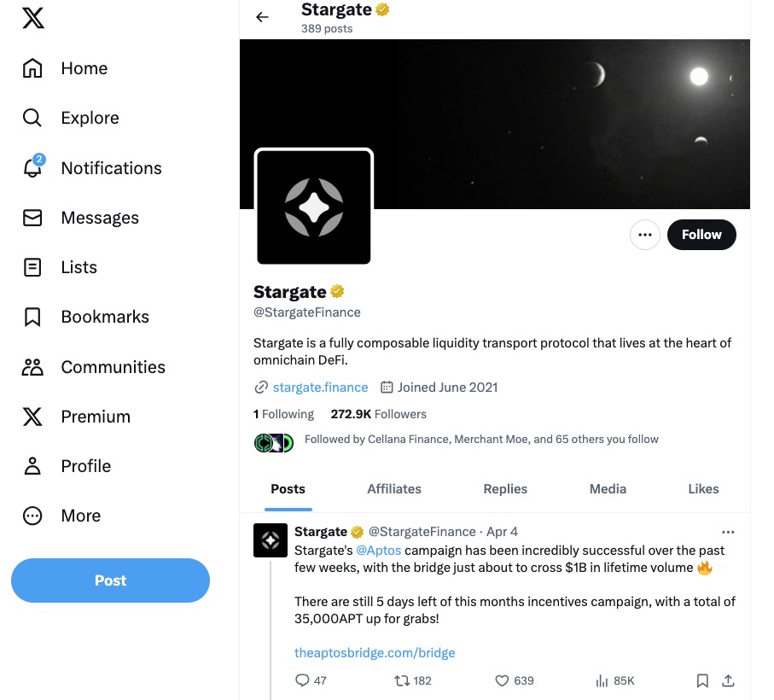Screen dimensions: 774x700
Task: Switch to the Media tab
Action: coord(608,489)
